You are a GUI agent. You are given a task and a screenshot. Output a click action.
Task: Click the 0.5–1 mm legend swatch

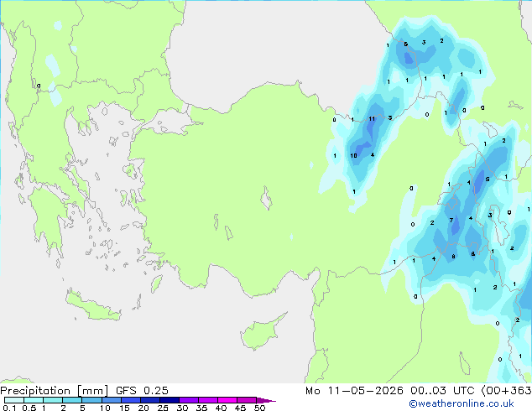[34, 400]
